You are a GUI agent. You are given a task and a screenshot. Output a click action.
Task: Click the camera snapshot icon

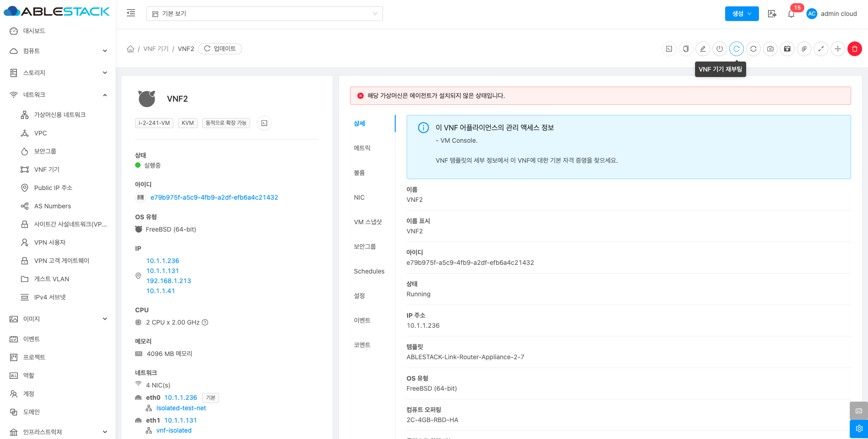(770, 49)
